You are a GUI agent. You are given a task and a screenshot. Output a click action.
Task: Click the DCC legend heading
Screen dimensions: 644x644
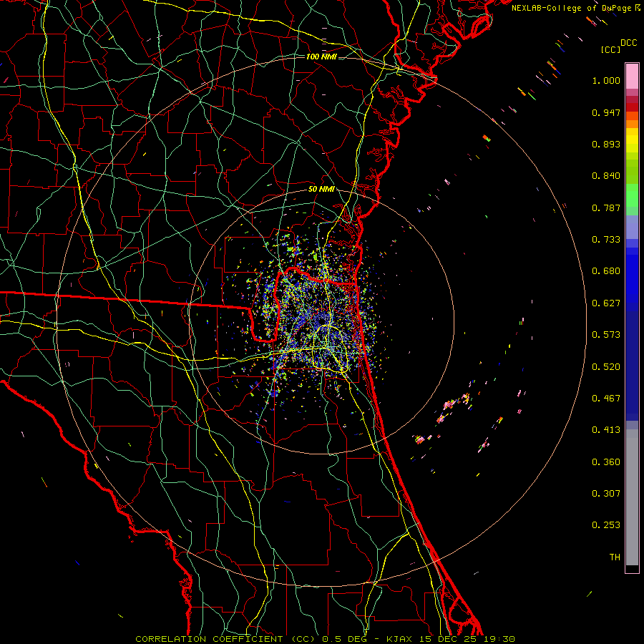coord(628,43)
